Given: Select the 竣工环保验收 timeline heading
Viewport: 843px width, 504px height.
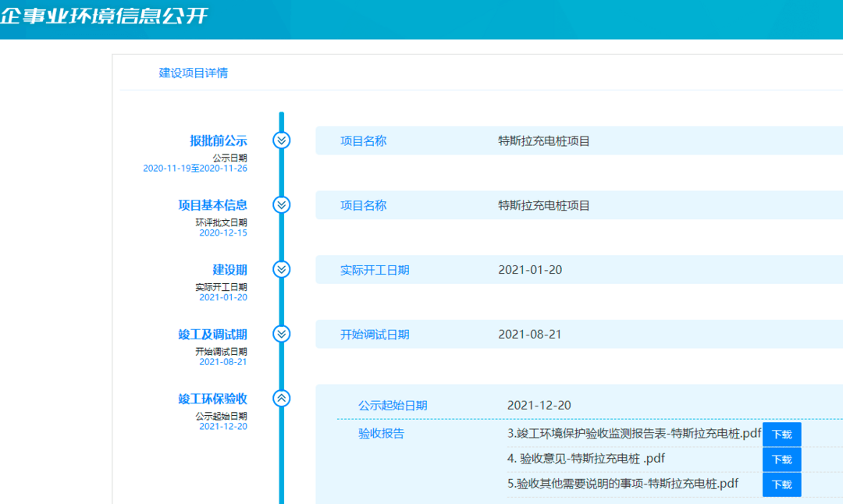Looking at the screenshot, I should 212,399.
